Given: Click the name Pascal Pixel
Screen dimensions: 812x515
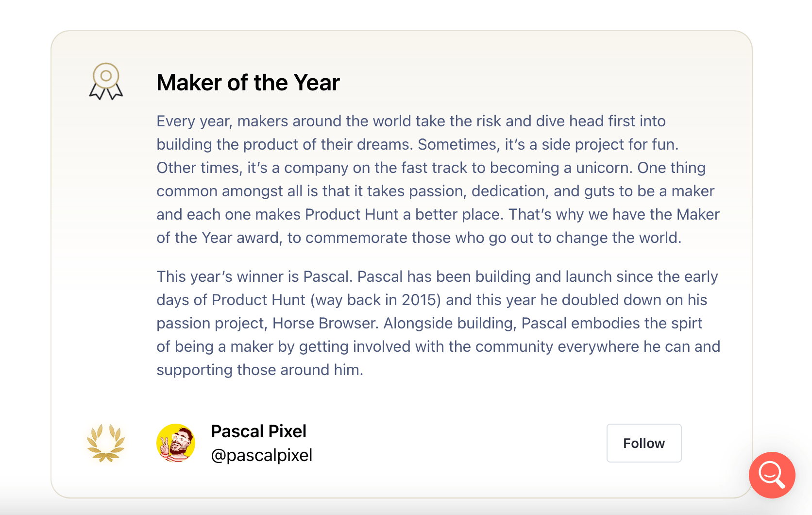Looking at the screenshot, I should click(258, 431).
